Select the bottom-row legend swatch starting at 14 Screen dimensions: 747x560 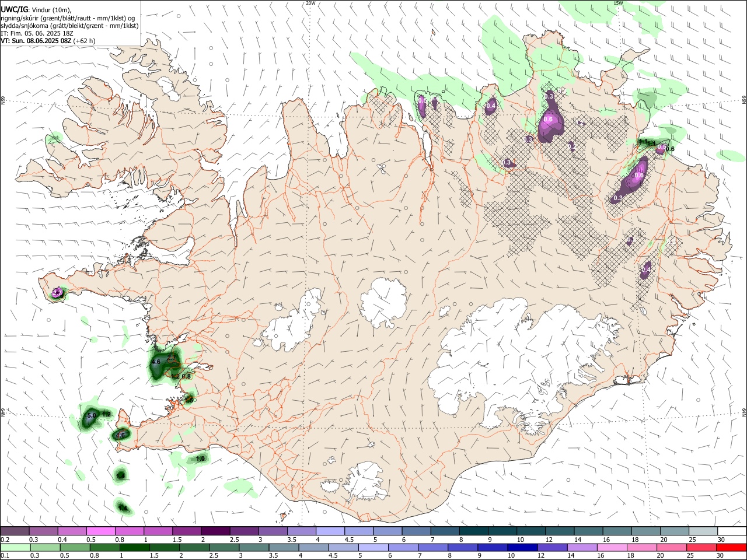tap(582, 547)
